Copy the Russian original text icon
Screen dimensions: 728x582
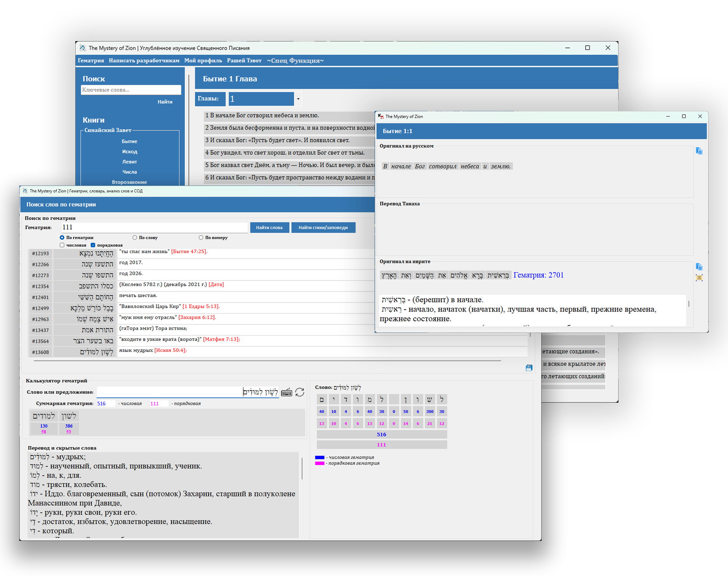(x=699, y=151)
